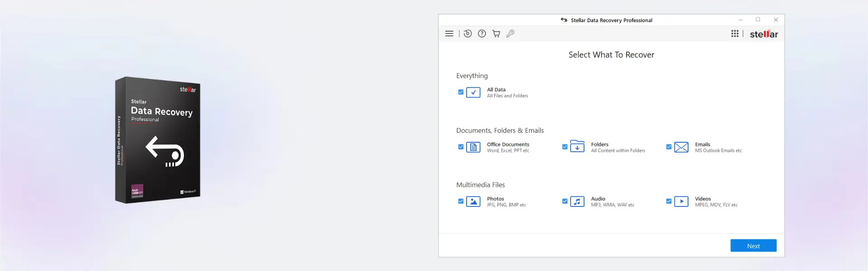
Task: Click the Stellar logo in toolbar
Action: pos(764,34)
